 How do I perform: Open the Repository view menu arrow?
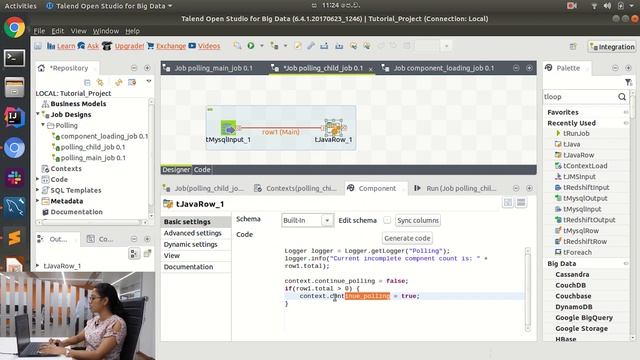click(x=149, y=82)
